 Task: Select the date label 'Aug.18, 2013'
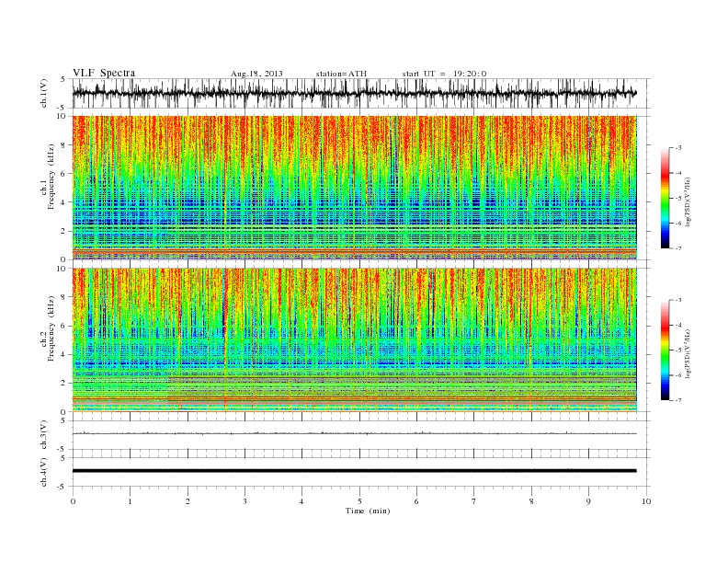point(256,74)
